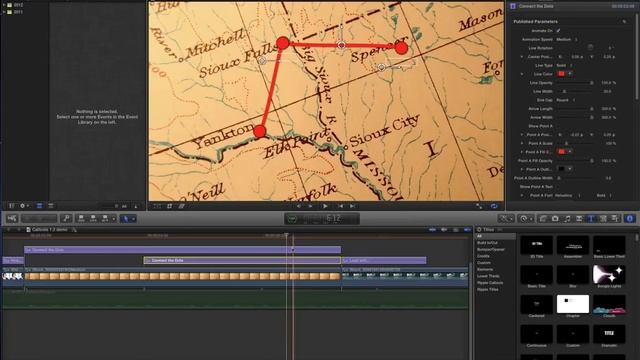This screenshot has height=360, width=640.
Task: Select the Ripple Titles category
Action: pyautogui.click(x=487, y=289)
